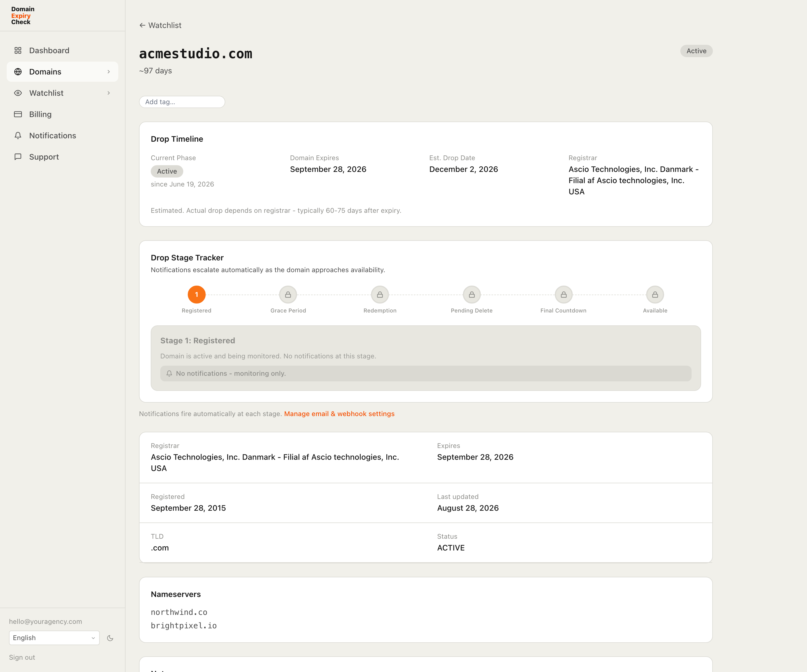Viewport: 807px width, 672px height.
Task: Open Manage email & webhook settings
Action: tap(339, 414)
